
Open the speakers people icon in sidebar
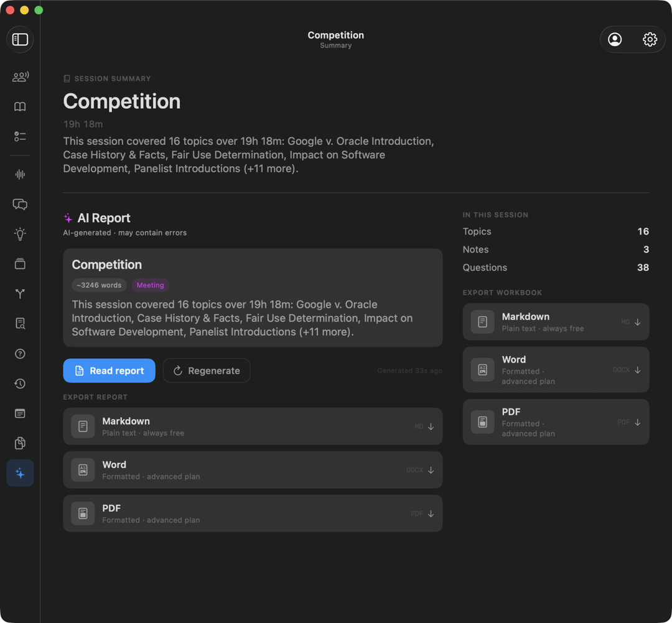[20, 76]
